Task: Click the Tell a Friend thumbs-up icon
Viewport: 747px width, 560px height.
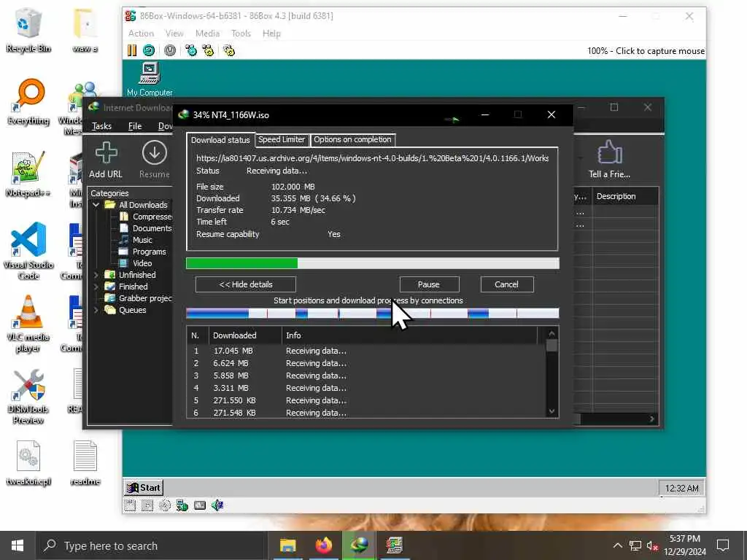Action: click(609, 152)
